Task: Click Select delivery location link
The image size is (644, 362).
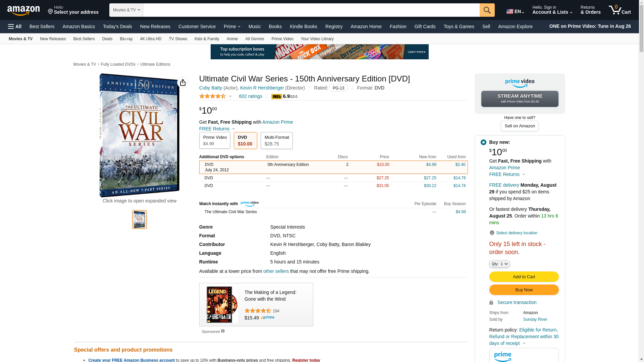Action: point(517,233)
